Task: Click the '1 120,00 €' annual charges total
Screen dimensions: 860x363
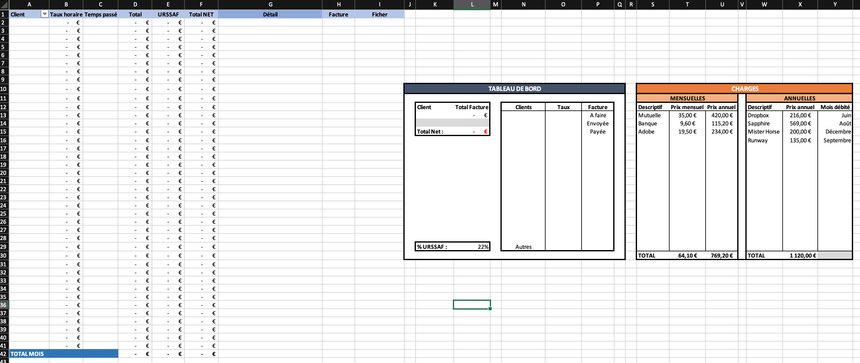Action: click(x=800, y=256)
